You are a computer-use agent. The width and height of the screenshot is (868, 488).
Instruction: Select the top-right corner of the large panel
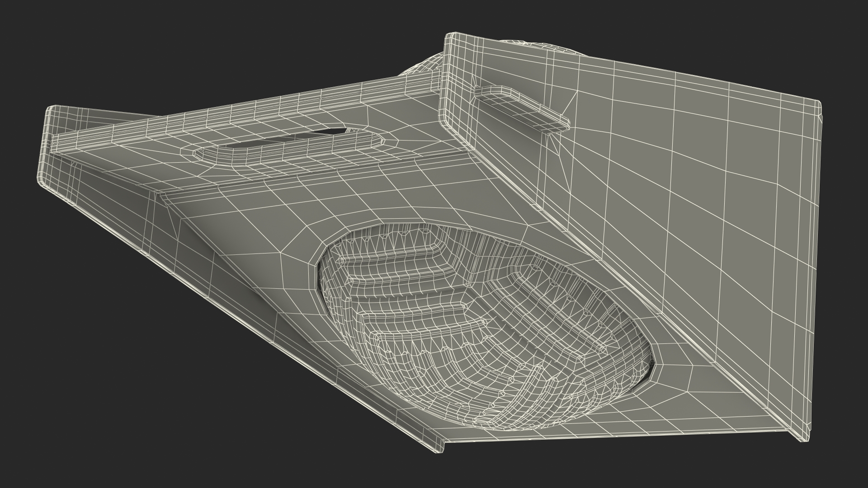pyautogui.click(x=816, y=108)
